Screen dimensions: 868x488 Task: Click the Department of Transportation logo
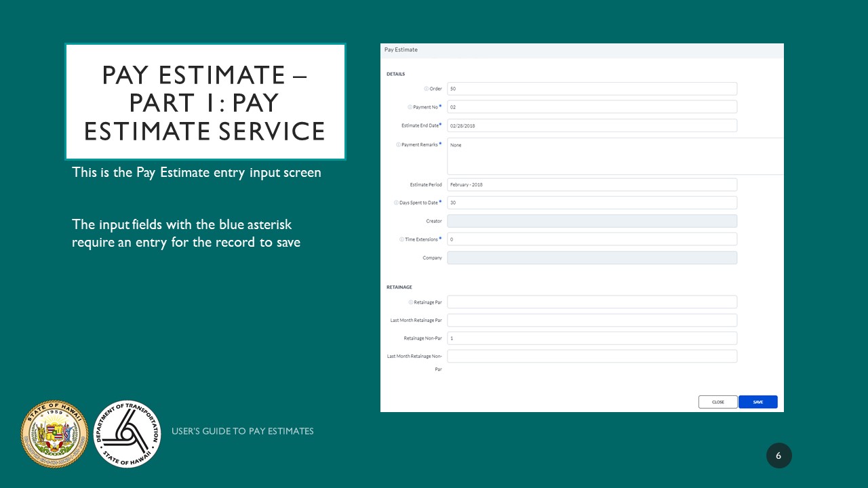point(127,434)
